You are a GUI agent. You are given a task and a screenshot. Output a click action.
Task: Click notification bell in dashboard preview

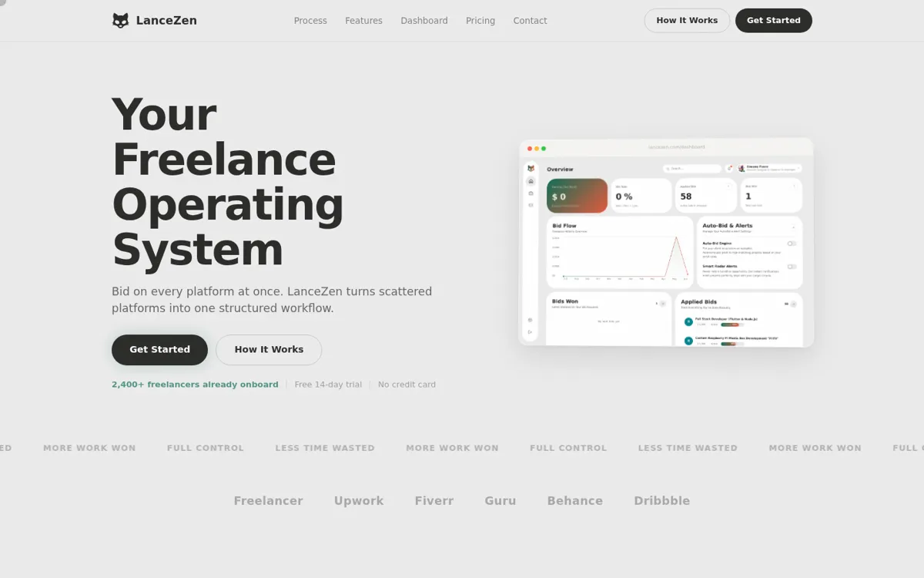(729, 168)
